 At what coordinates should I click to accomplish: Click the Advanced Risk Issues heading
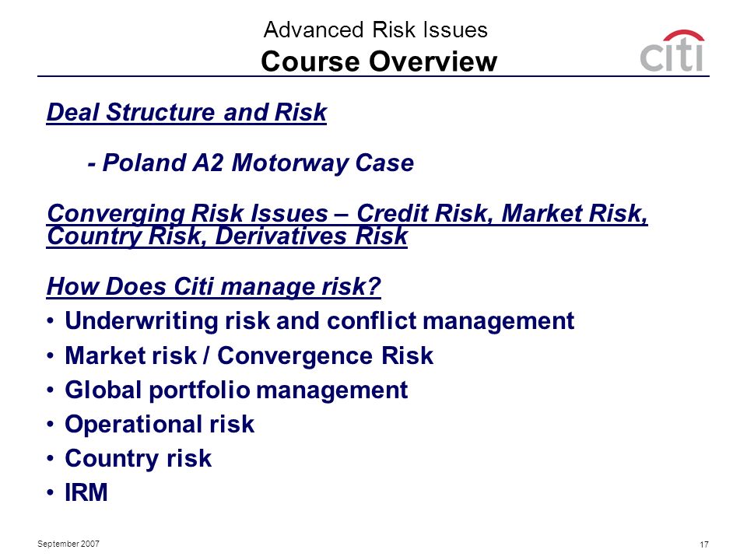click(375, 30)
